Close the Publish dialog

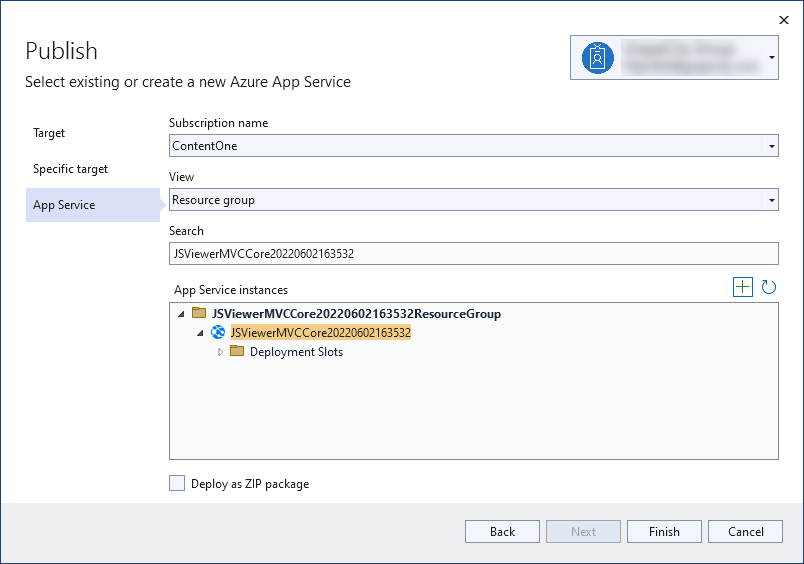pos(783,20)
